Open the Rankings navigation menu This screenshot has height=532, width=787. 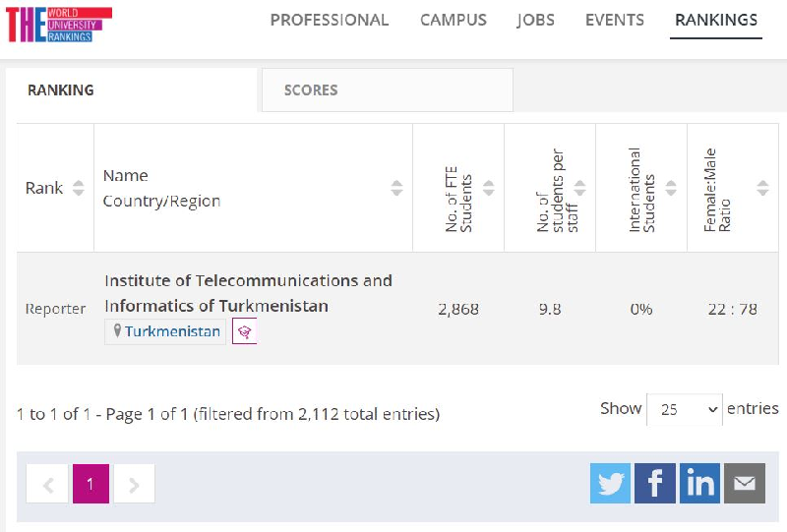[x=716, y=21]
